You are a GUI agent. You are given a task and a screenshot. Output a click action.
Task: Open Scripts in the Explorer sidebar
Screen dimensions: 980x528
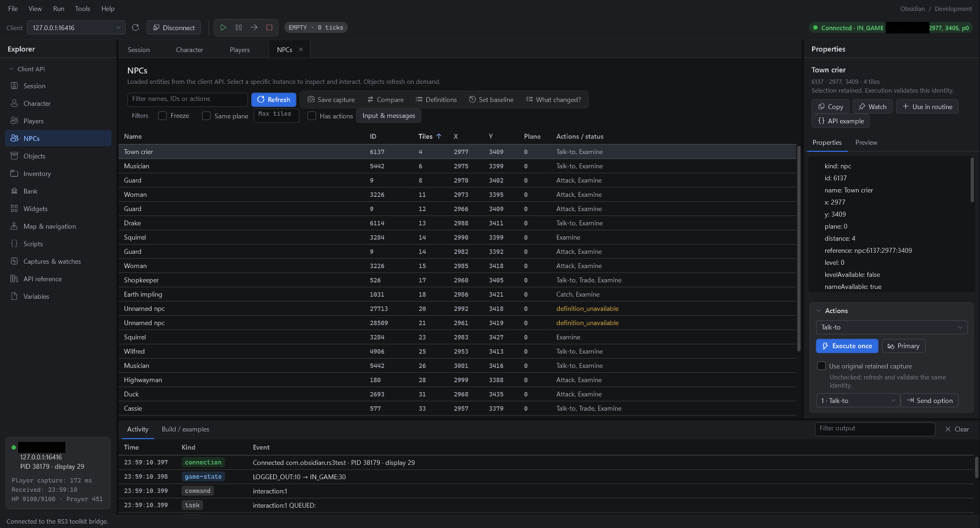58,244
